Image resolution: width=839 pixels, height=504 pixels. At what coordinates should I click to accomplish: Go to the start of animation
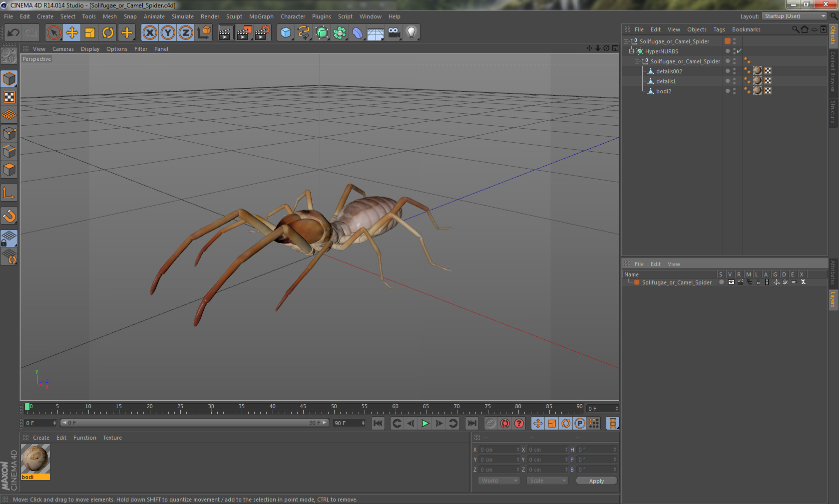click(378, 423)
